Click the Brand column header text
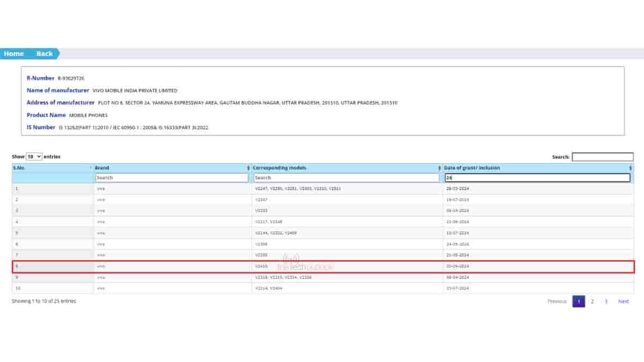Screen dimensions: 644x362 pos(102,168)
